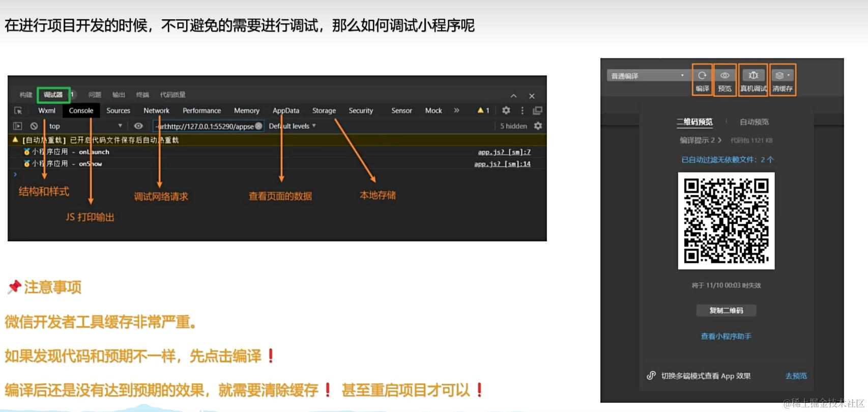This screenshot has height=412, width=868.
Task: Select the Wxml tab
Action: click(47, 111)
